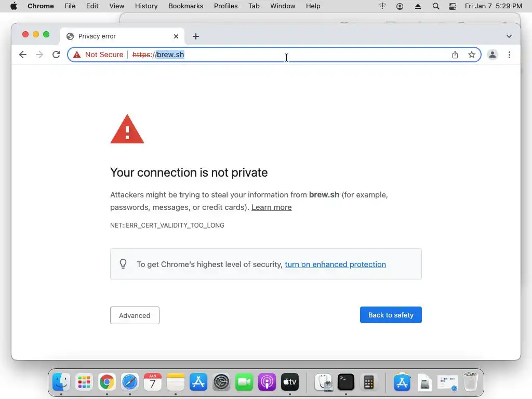532x399 pixels.
Task: Open Safari from the Dock
Action: click(130, 382)
